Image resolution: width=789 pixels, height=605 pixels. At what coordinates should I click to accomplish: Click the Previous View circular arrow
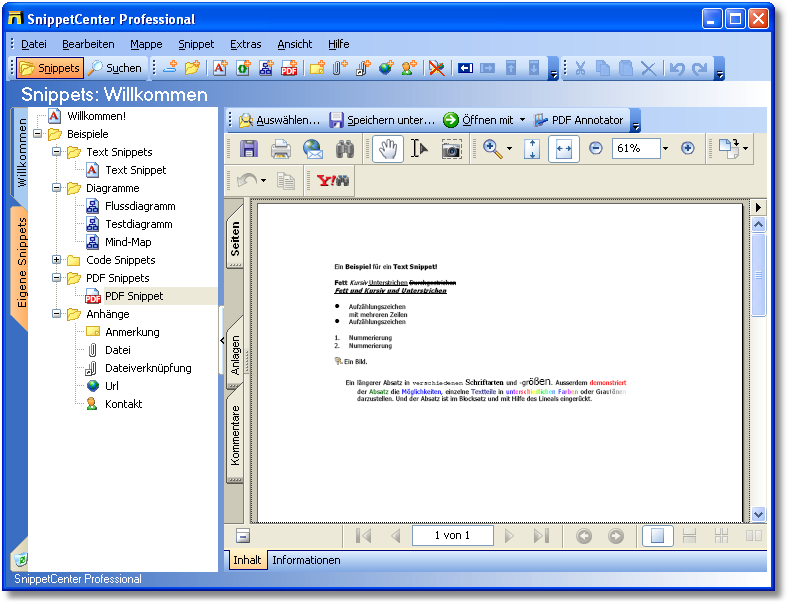584,536
